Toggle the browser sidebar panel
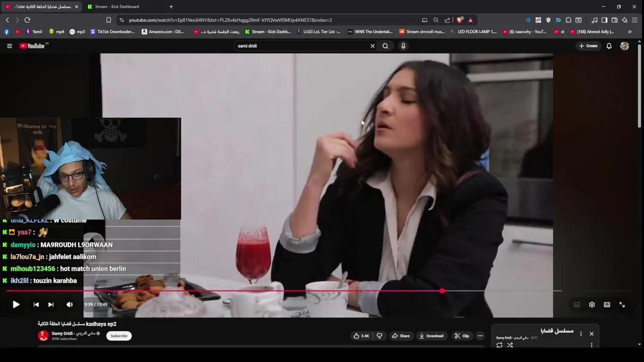This screenshot has height=362, width=644. (x=604, y=20)
